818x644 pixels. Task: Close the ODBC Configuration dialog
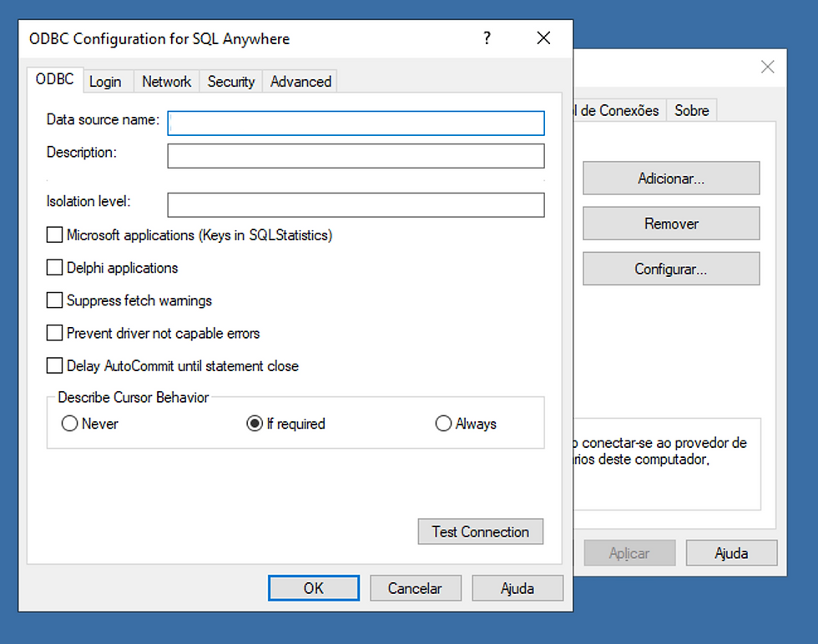[x=543, y=38]
